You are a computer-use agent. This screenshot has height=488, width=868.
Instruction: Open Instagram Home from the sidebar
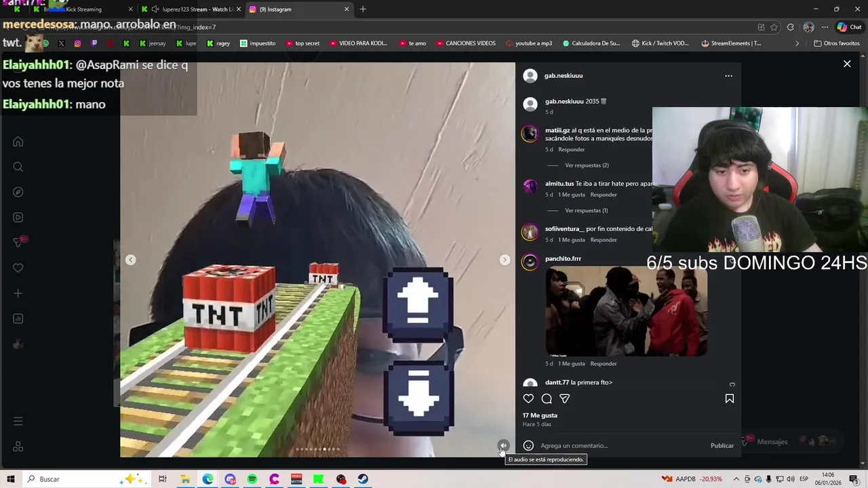(18, 142)
